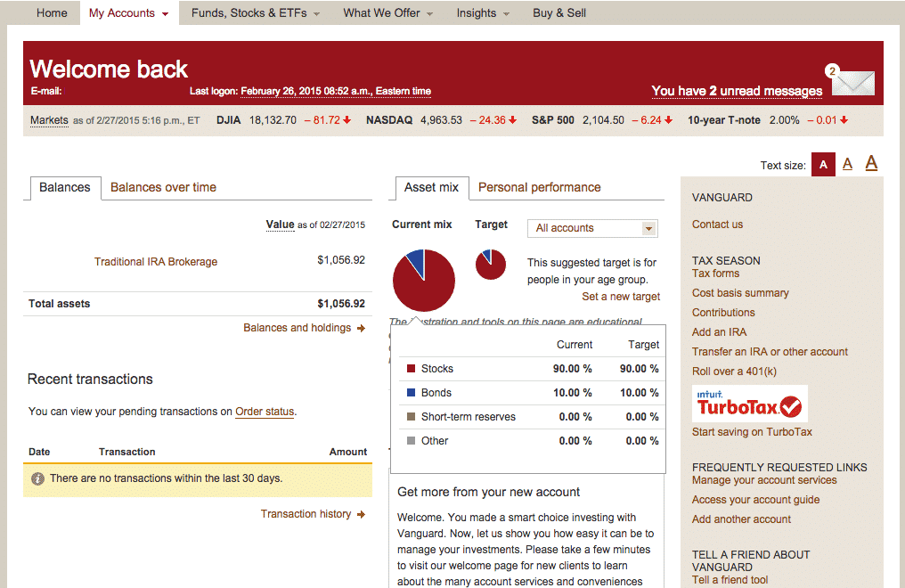Open the Cost basis summary link
This screenshot has width=905, height=588.
740,293
